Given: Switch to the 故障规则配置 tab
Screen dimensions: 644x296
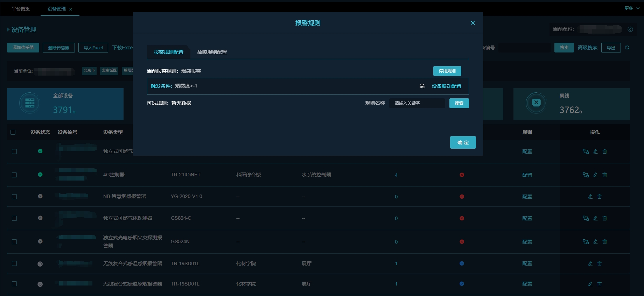Looking at the screenshot, I should (212, 52).
